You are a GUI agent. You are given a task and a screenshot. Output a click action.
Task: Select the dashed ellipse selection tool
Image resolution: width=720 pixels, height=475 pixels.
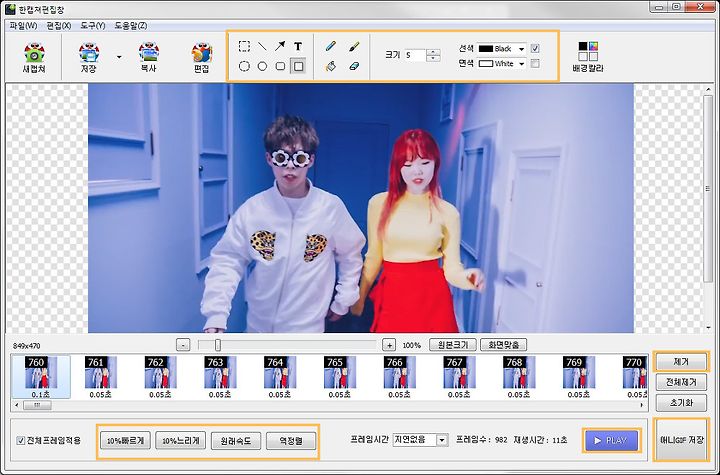(244, 66)
